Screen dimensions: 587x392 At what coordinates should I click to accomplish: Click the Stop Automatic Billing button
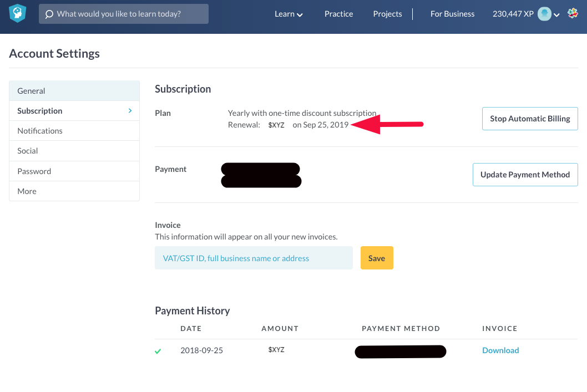[x=530, y=119]
